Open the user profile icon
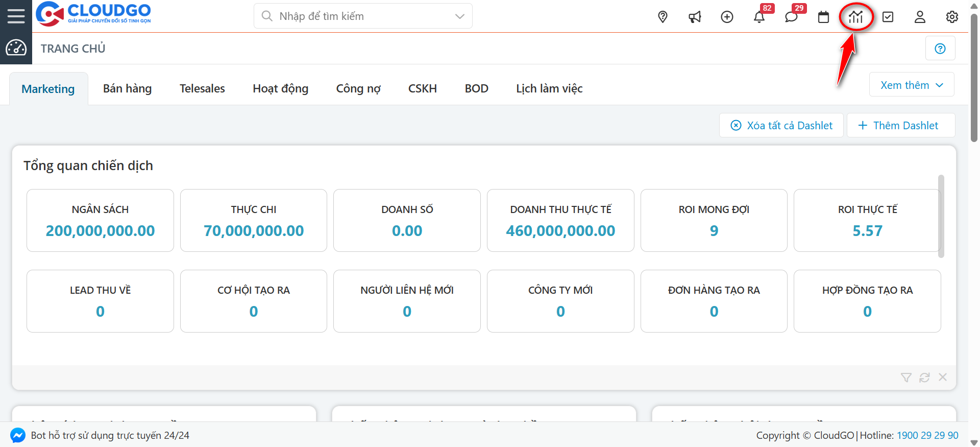This screenshot has height=447, width=980. [x=920, y=17]
